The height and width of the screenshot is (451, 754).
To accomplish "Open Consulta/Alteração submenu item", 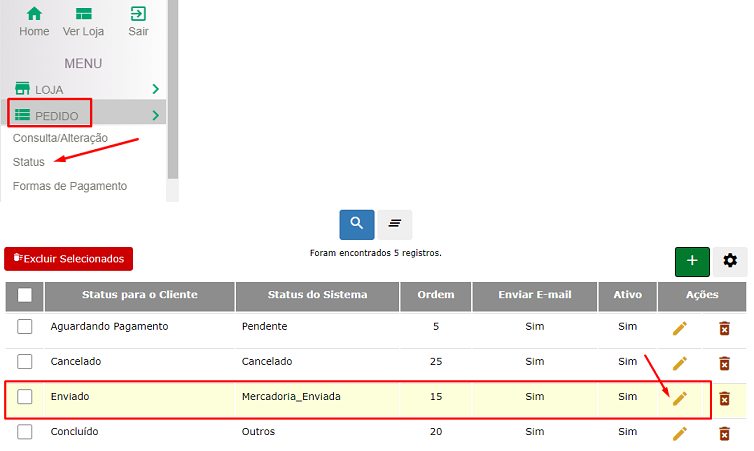I will point(60,138).
